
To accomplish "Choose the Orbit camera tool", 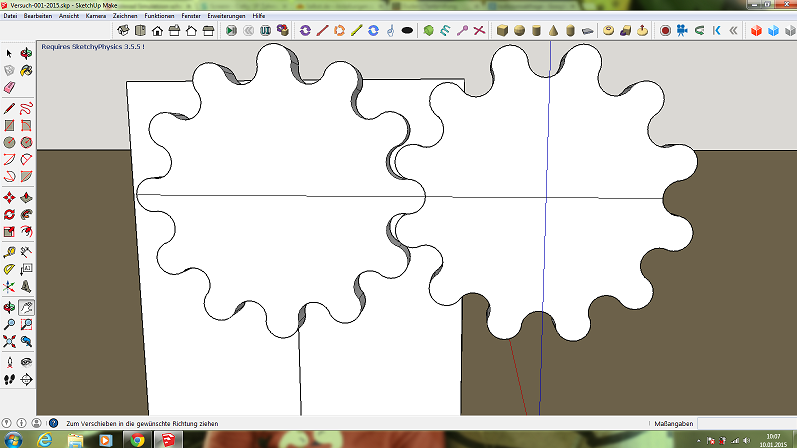I will tap(9, 307).
